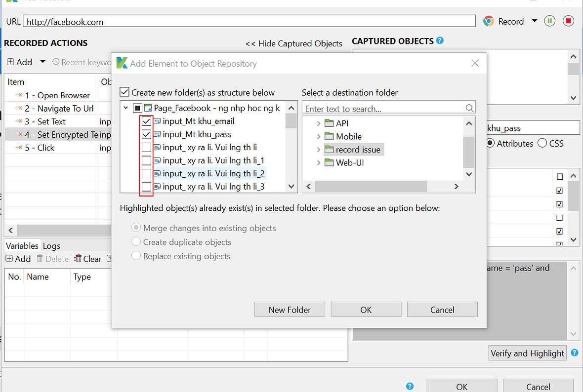Uncheck 'Create new folder(s) as structure below'

(x=124, y=92)
